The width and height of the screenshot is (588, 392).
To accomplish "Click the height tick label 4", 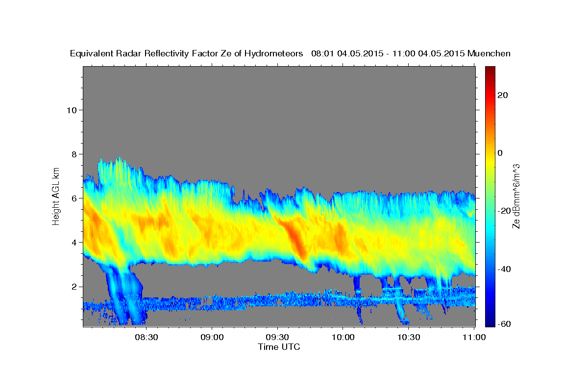I will pos(74,242).
